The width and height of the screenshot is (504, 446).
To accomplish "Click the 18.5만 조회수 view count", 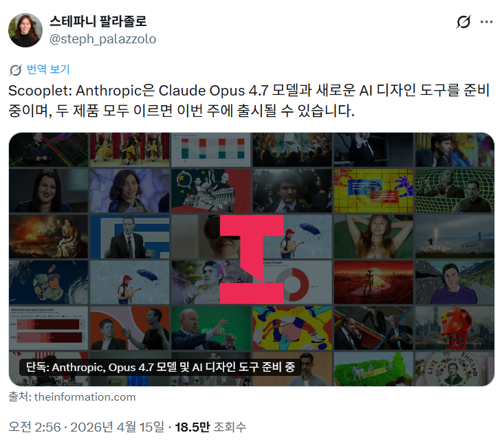I will 210,427.
